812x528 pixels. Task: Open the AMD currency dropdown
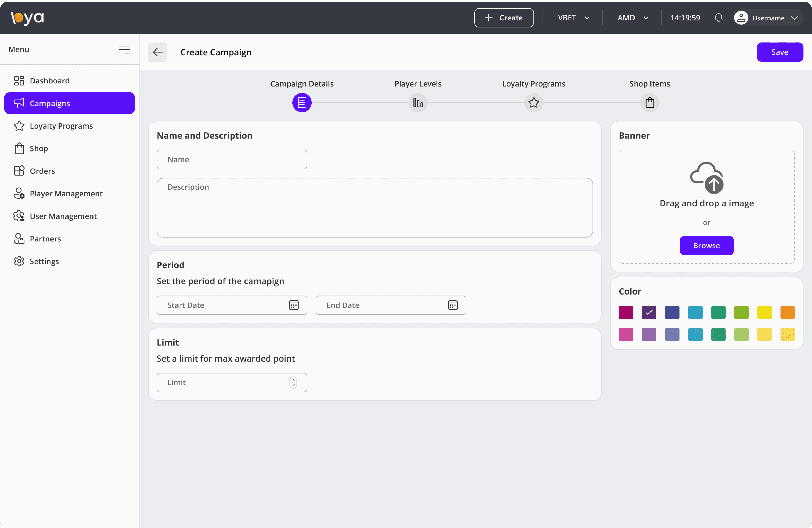pyautogui.click(x=632, y=18)
